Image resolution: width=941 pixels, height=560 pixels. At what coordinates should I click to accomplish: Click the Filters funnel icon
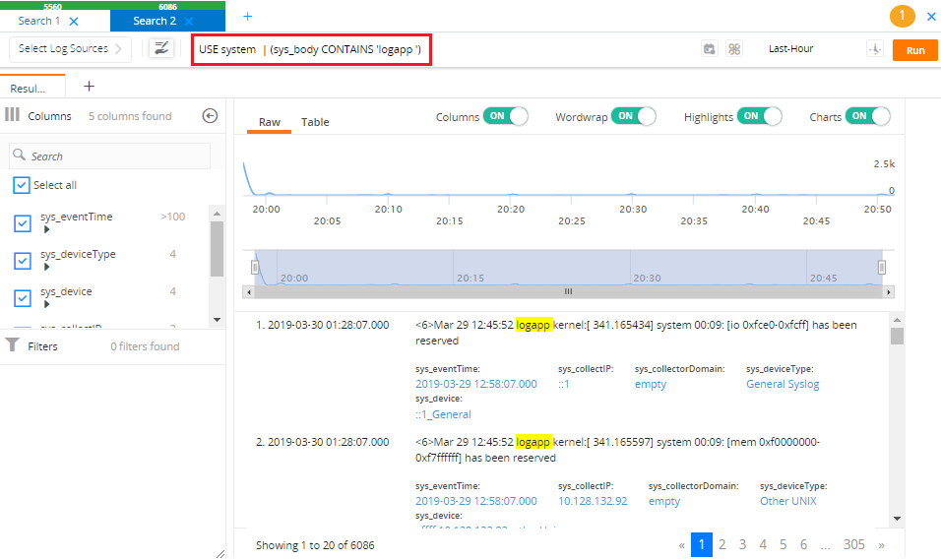click(x=12, y=345)
